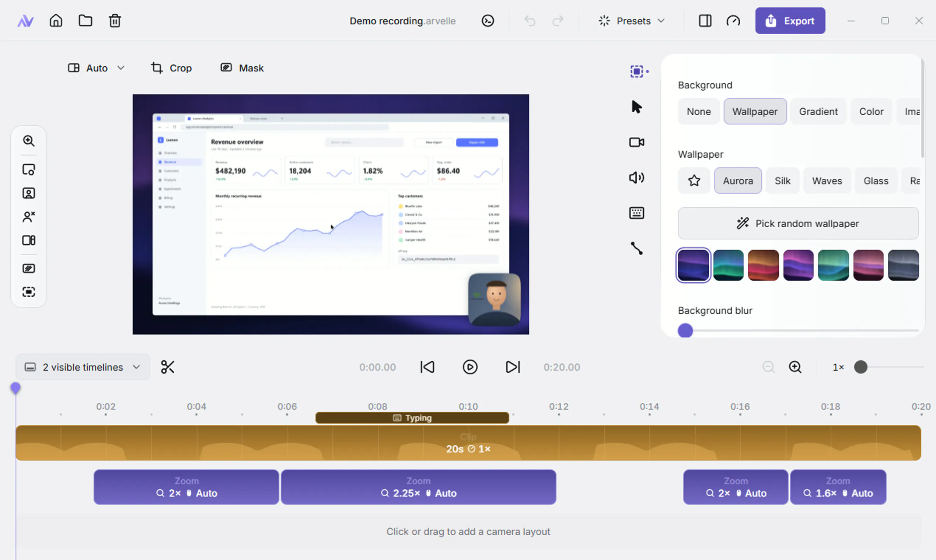Image resolution: width=936 pixels, height=560 pixels.
Task: Expand the Presets dropdown
Action: [632, 21]
